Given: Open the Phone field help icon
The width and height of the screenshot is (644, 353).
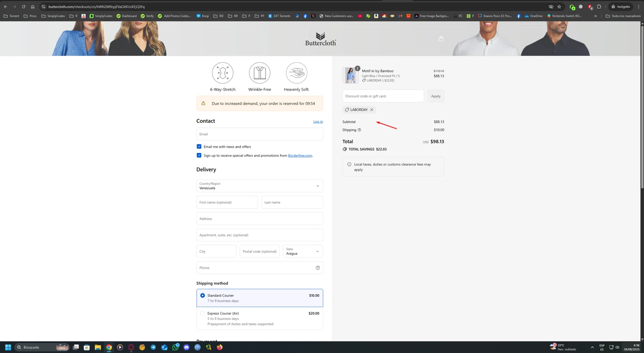Looking at the screenshot, I should pyautogui.click(x=318, y=268).
